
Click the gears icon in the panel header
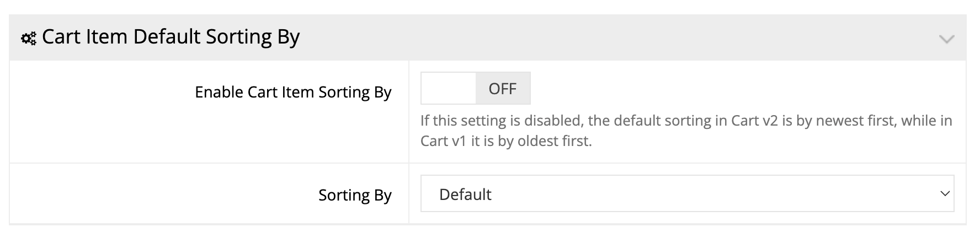click(x=28, y=38)
